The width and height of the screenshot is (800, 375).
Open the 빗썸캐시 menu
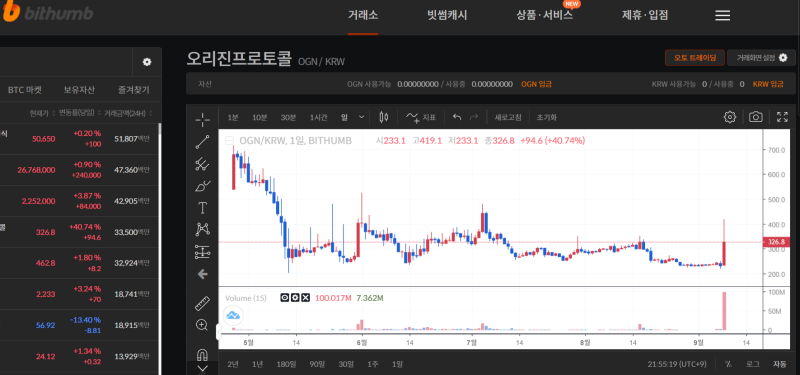pyautogui.click(x=447, y=15)
